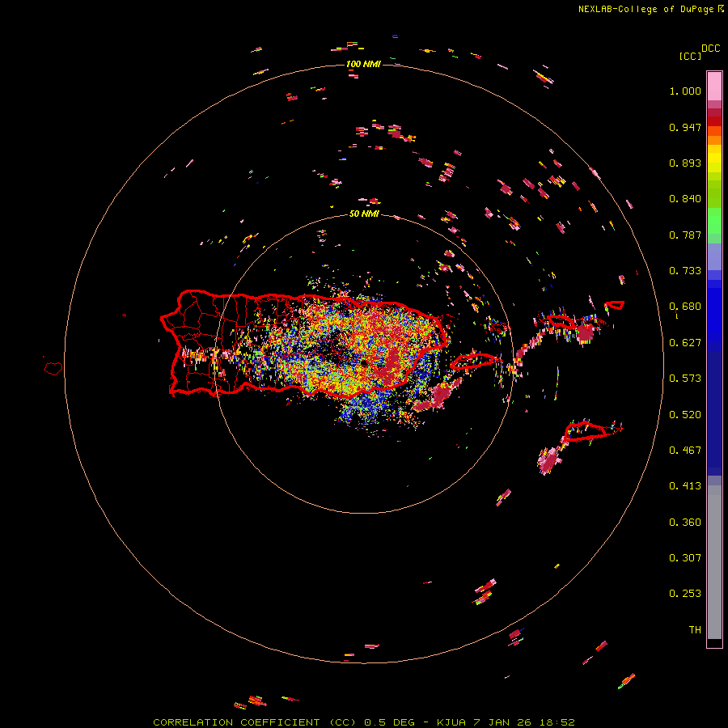Click the Mona Island outline far west

pyautogui.click(x=53, y=369)
